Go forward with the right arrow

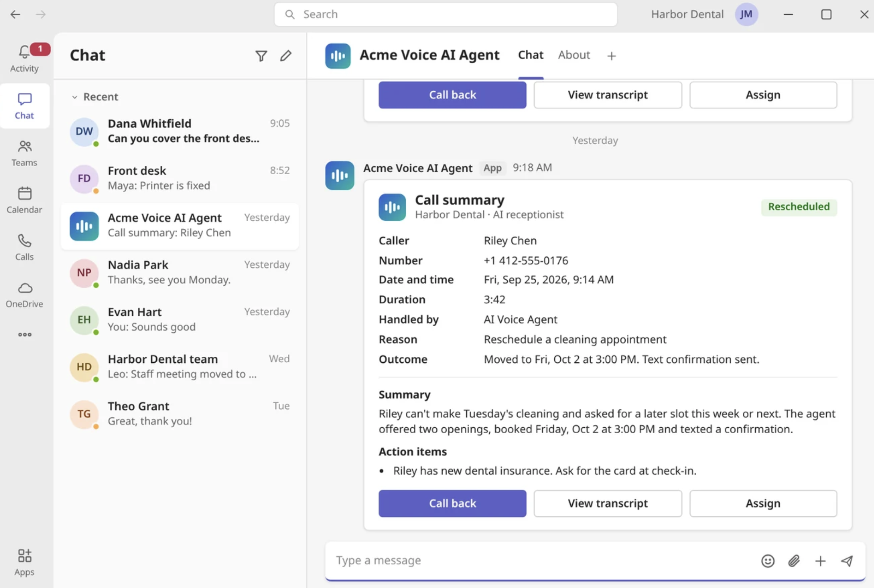pyautogui.click(x=41, y=14)
